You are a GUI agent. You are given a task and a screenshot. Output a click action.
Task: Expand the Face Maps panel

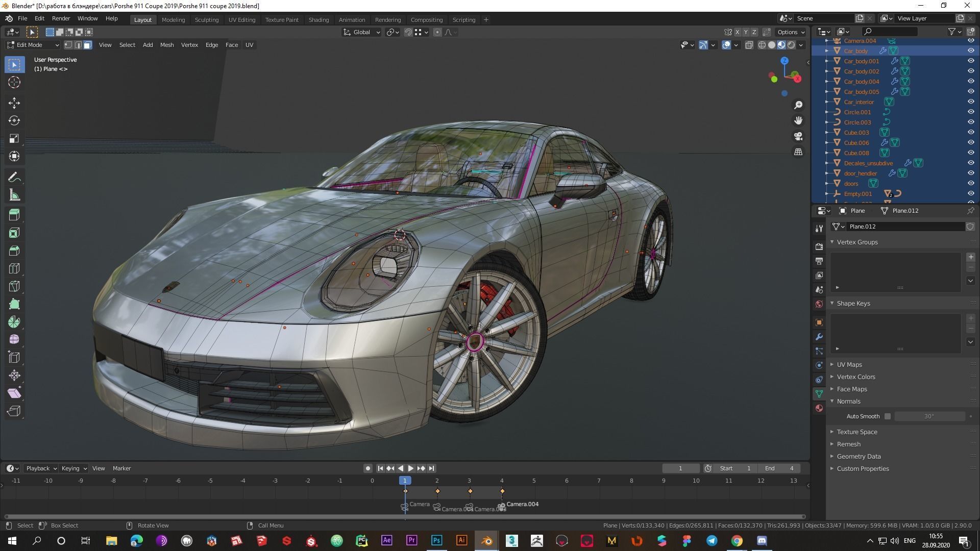(x=851, y=389)
